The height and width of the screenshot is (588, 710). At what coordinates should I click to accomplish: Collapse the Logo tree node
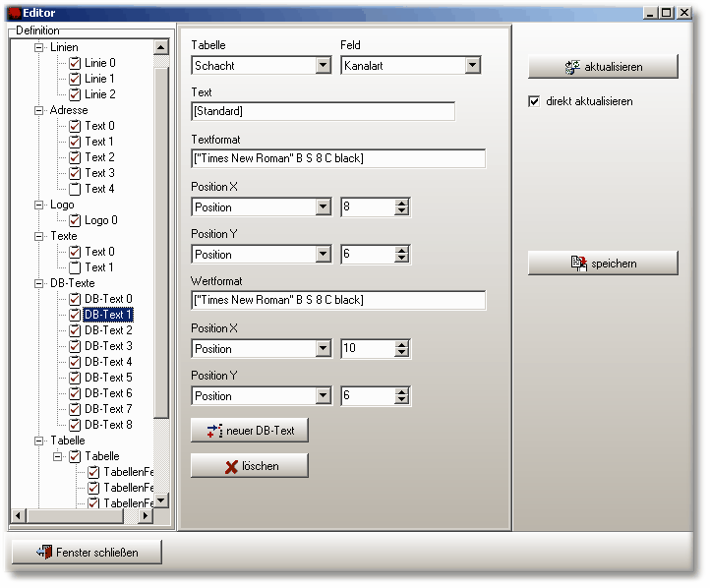click(x=39, y=205)
